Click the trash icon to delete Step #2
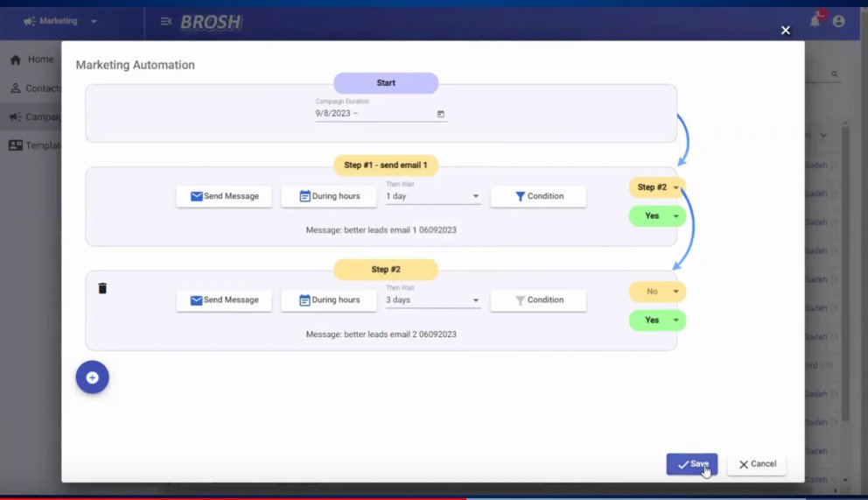Screen dimensions: 868x500 (102, 288)
